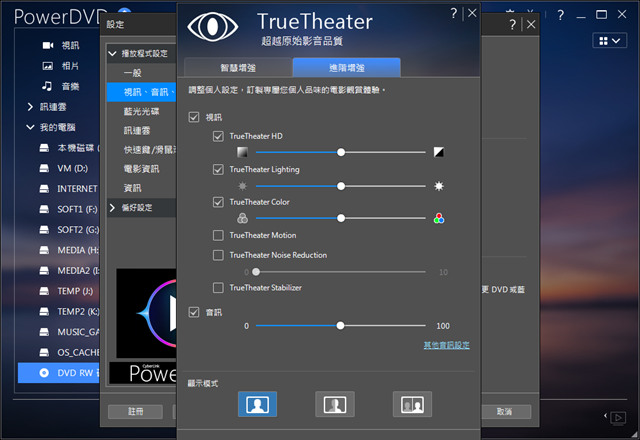Switch to 進階增強 tab

347,67
